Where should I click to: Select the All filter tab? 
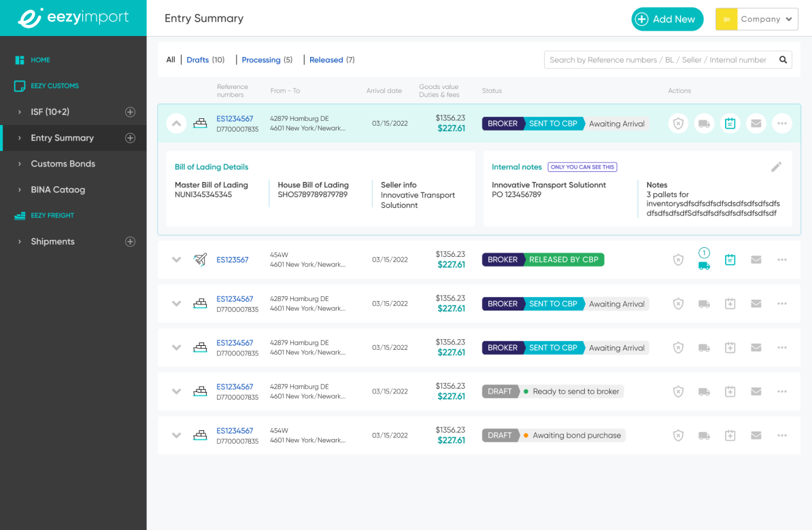click(x=171, y=60)
